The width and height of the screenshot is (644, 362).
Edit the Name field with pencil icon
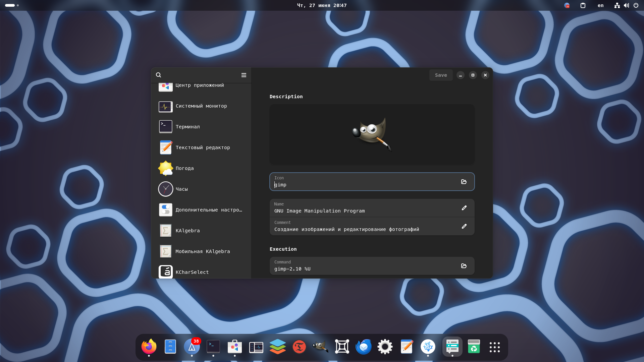click(x=464, y=208)
